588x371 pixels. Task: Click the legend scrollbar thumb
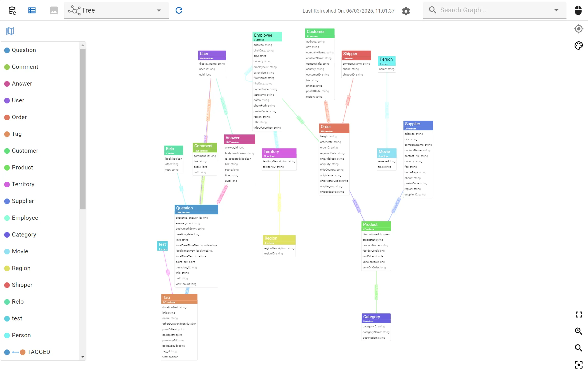(x=82, y=129)
